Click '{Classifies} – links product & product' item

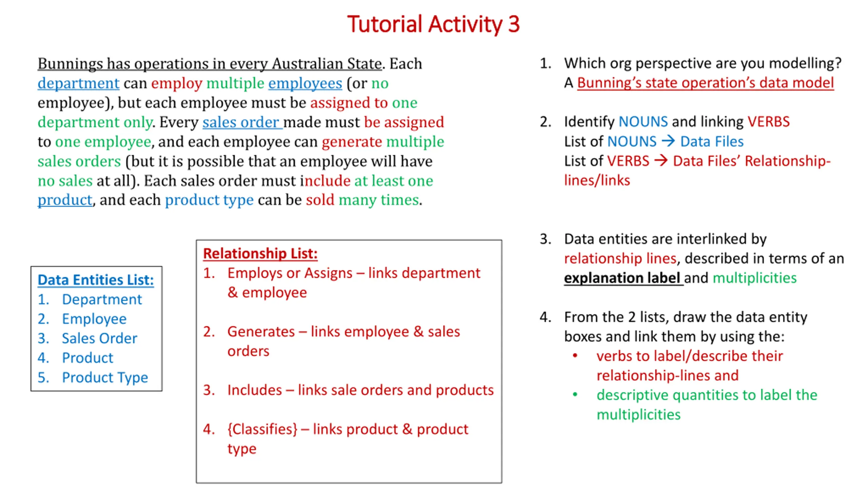pyautogui.click(x=348, y=429)
